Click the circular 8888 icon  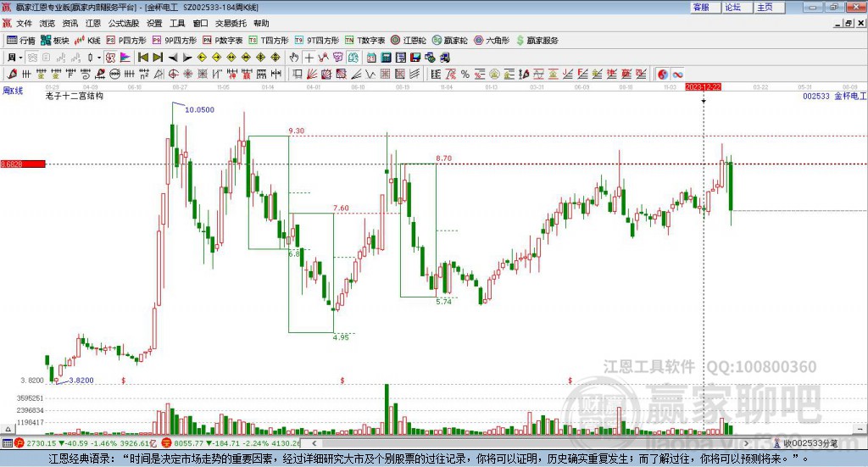(114, 74)
